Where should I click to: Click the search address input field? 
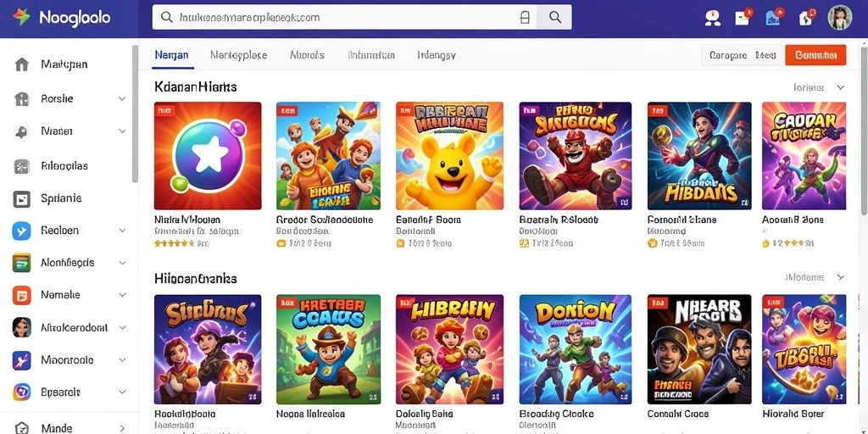[344, 17]
